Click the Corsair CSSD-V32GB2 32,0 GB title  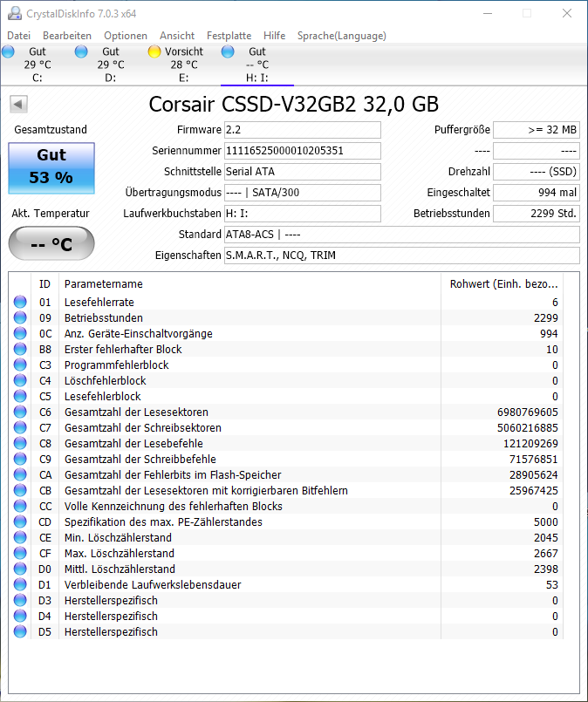[294, 105]
